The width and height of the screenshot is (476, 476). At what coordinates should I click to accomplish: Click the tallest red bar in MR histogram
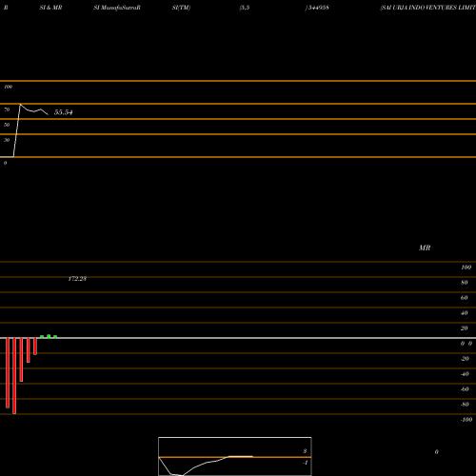pyautogui.click(x=14, y=376)
